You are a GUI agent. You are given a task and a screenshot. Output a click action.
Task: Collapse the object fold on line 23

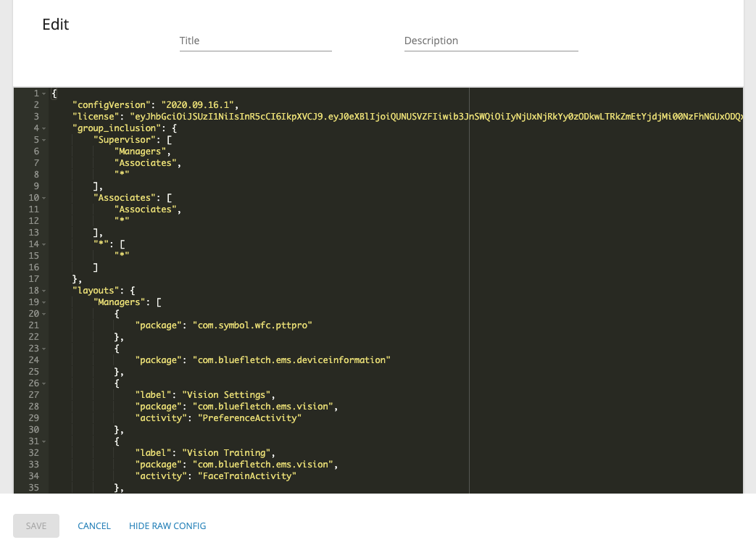[44, 349]
